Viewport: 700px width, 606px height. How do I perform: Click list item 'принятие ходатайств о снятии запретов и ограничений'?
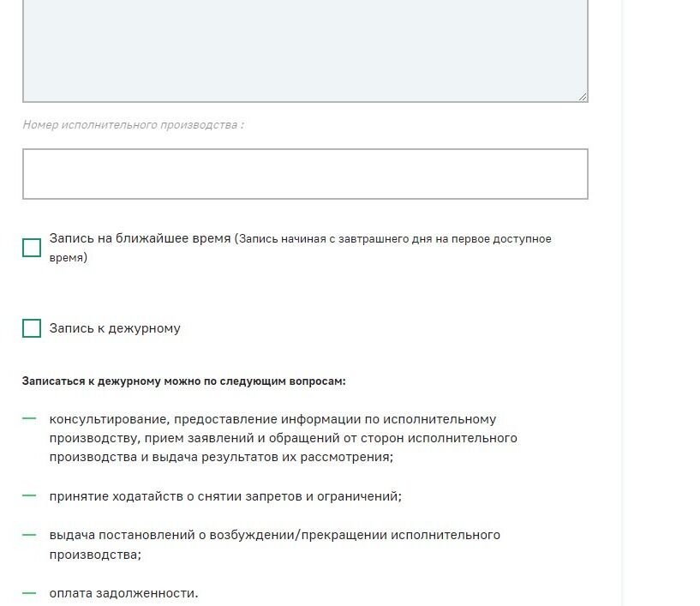coord(225,496)
